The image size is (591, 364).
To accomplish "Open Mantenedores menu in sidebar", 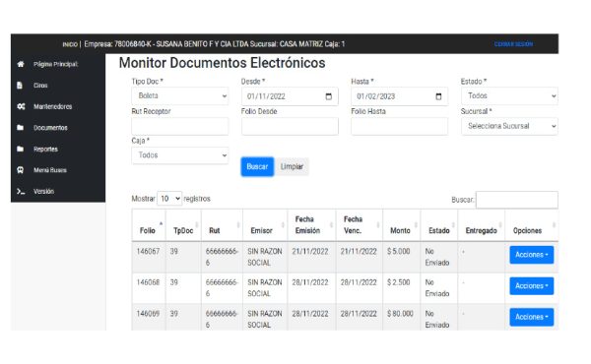I will click(x=53, y=106).
